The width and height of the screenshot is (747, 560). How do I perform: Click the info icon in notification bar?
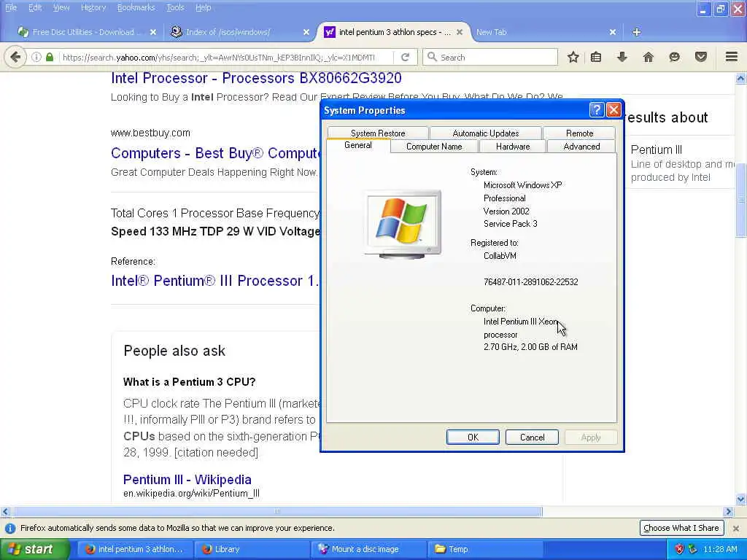pos(10,528)
